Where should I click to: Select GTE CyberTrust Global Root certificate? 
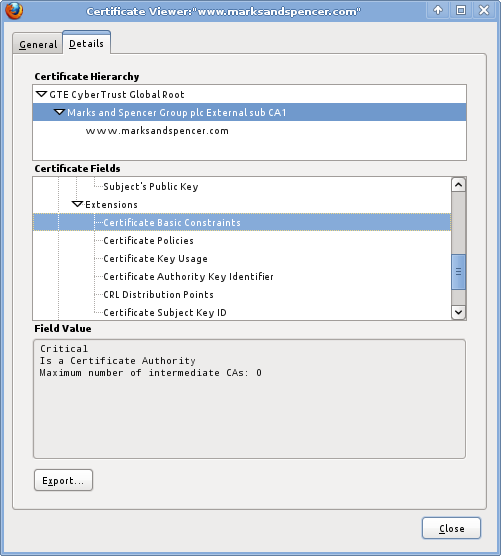click(x=249, y=94)
